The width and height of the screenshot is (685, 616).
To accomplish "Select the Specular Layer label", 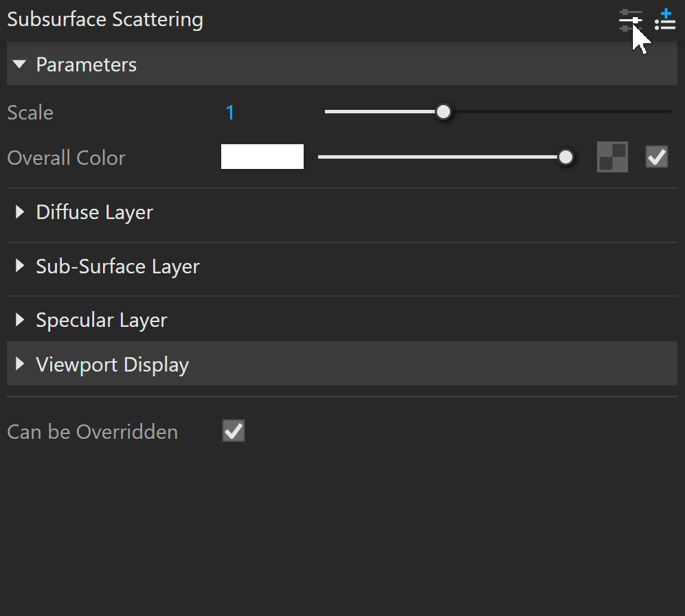I will pyautogui.click(x=102, y=321).
